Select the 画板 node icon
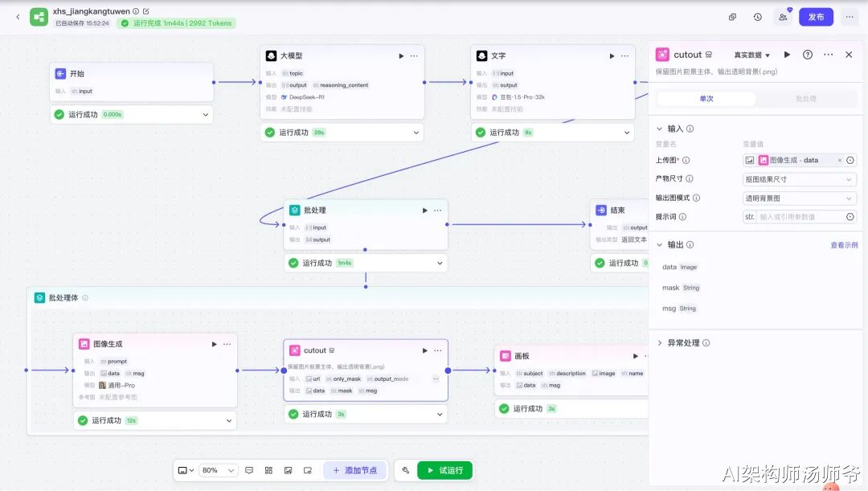868x491 pixels. [x=506, y=356]
